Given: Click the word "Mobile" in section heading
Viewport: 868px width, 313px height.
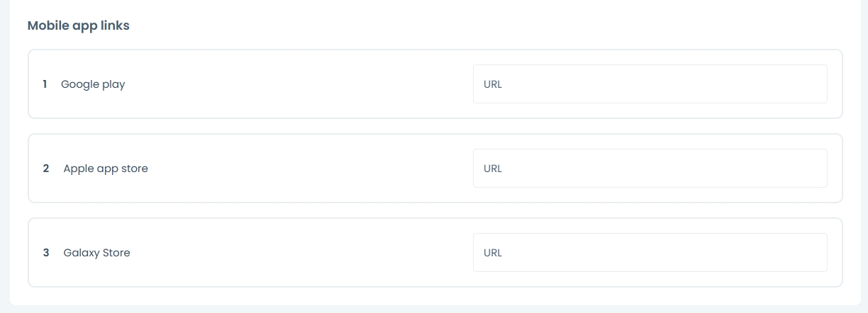Looking at the screenshot, I should (x=45, y=25).
